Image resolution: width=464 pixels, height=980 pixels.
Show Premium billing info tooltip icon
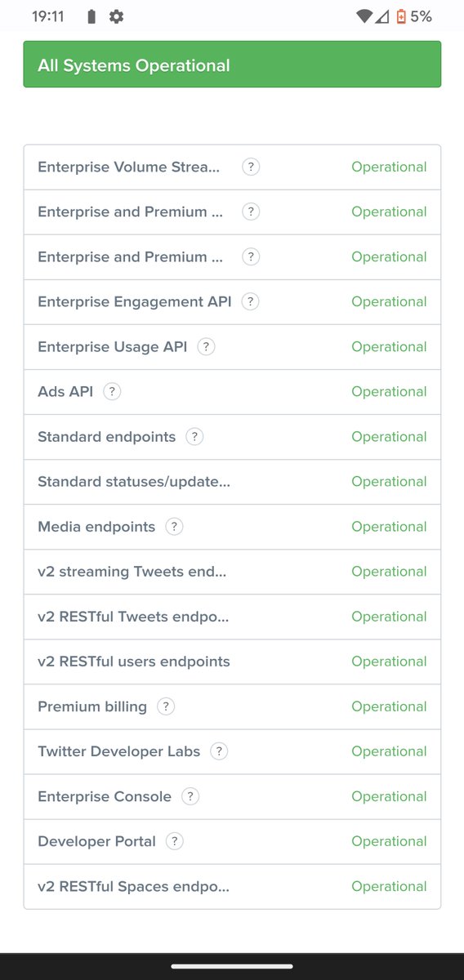point(166,706)
